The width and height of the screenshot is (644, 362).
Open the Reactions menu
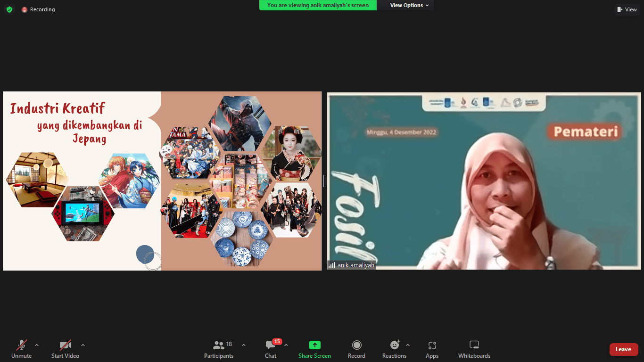pyautogui.click(x=394, y=349)
